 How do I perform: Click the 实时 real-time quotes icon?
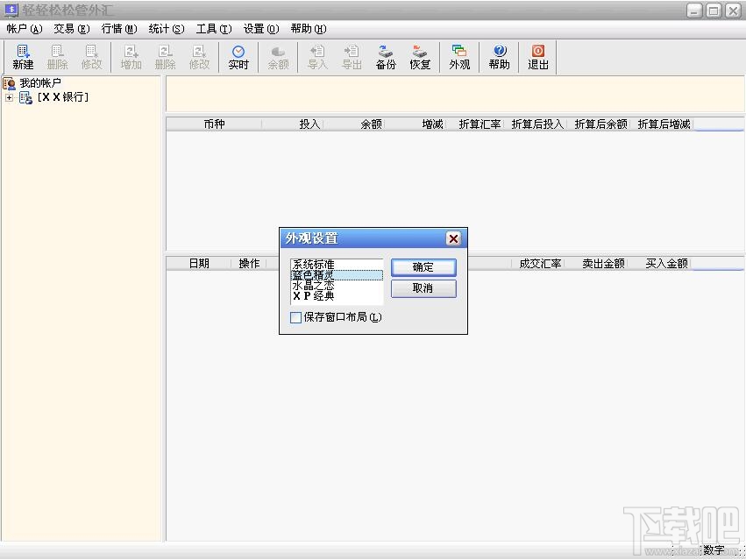pyautogui.click(x=238, y=57)
